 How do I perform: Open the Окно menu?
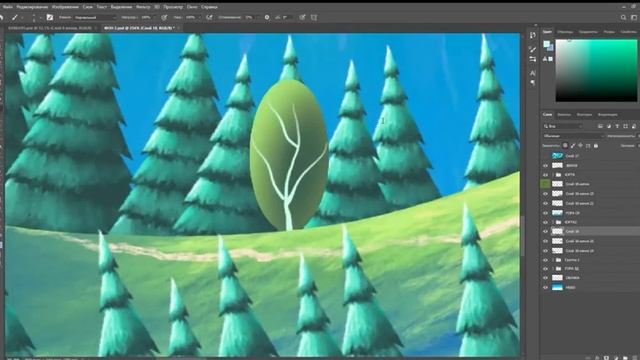(x=192, y=7)
